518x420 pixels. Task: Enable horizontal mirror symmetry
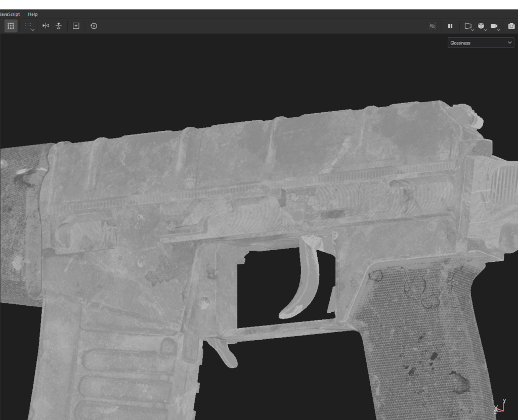coord(45,26)
